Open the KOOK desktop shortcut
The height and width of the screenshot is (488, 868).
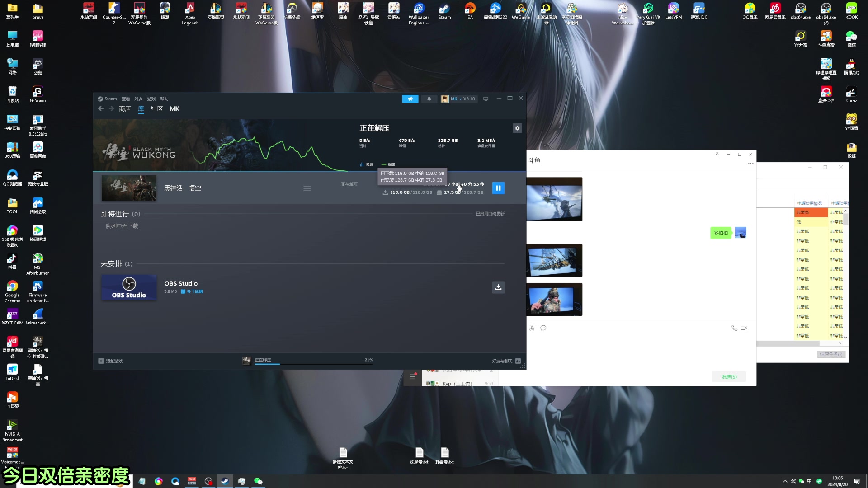click(x=852, y=11)
